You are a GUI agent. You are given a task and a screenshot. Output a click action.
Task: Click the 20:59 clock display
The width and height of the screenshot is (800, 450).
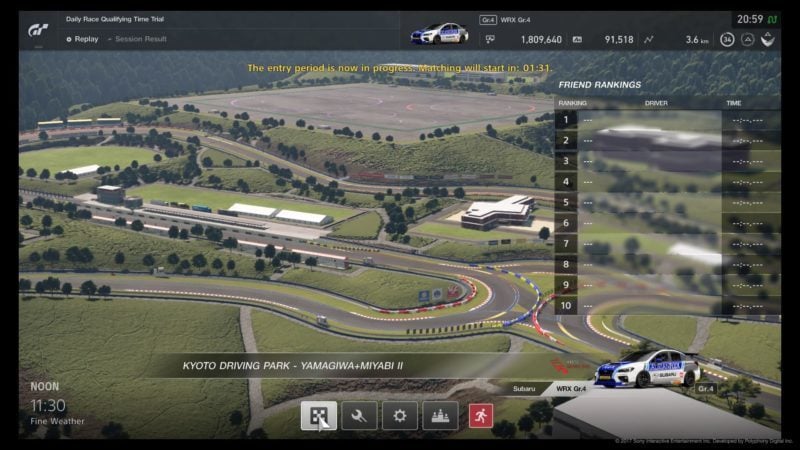click(x=749, y=19)
